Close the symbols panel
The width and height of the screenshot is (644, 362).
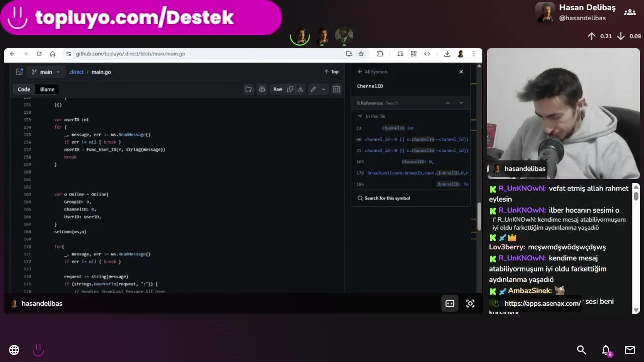pyautogui.click(x=461, y=72)
